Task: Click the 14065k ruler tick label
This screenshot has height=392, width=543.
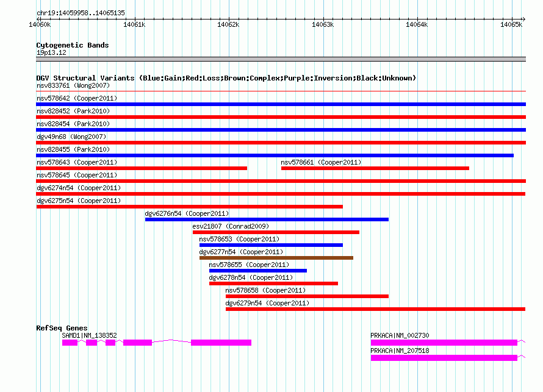Action: pyautogui.click(x=511, y=24)
